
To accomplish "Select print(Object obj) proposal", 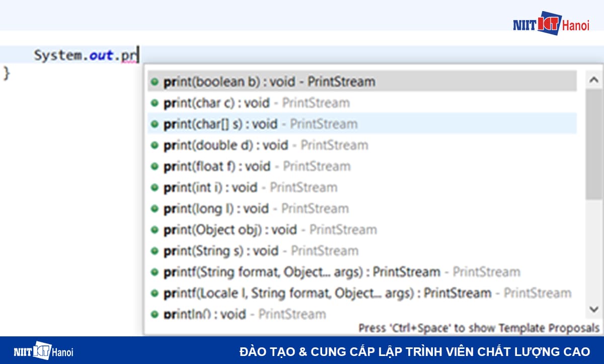I will tap(270, 230).
